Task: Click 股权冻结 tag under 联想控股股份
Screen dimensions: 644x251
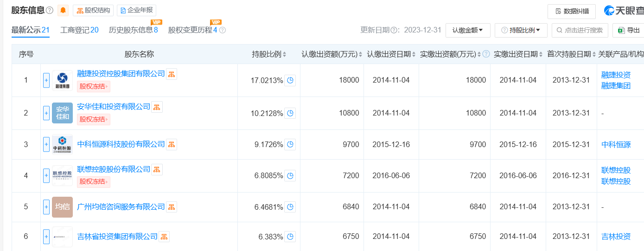Action: 94,182
